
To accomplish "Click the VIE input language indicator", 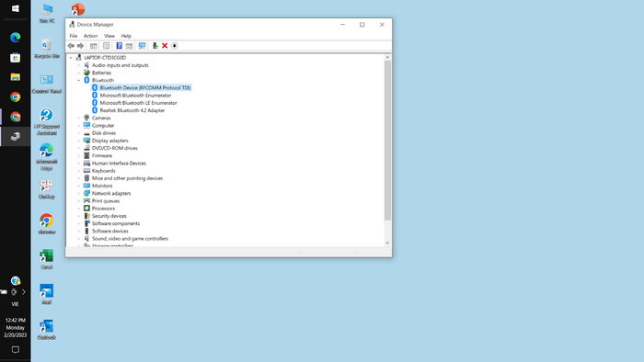I will 16,304.
